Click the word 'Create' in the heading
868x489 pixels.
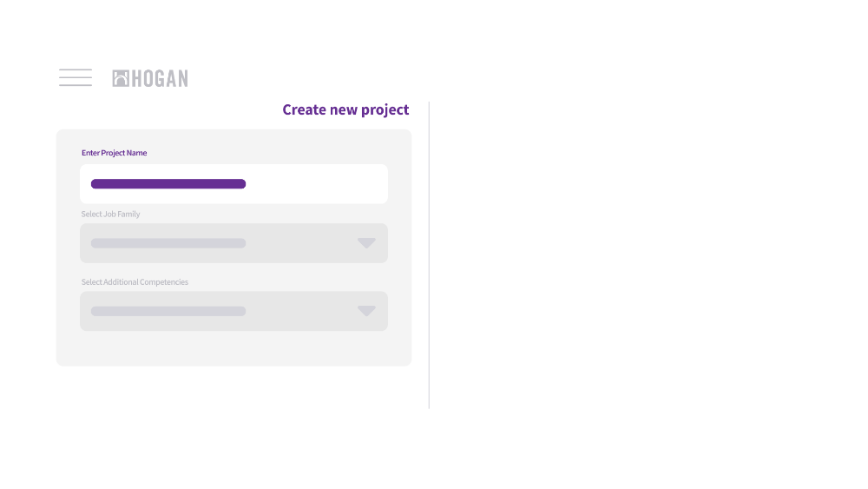click(x=305, y=109)
